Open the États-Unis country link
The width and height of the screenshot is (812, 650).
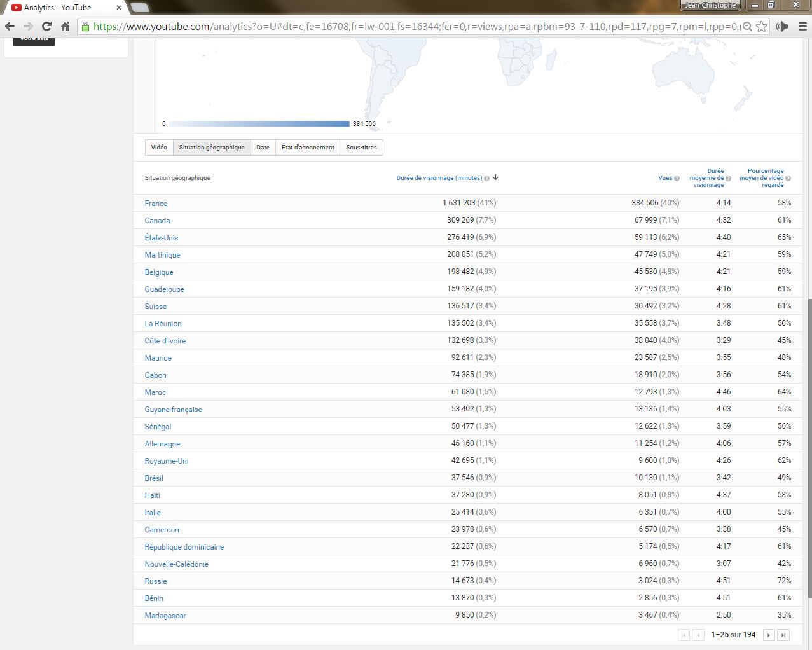pyautogui.click(x=162, y=238)
